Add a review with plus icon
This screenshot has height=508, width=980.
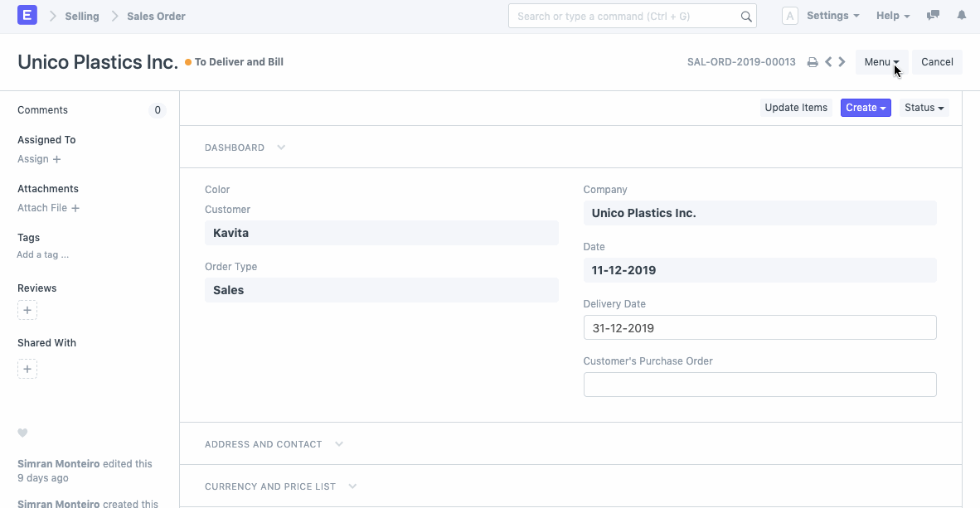[x=27, y=311]
